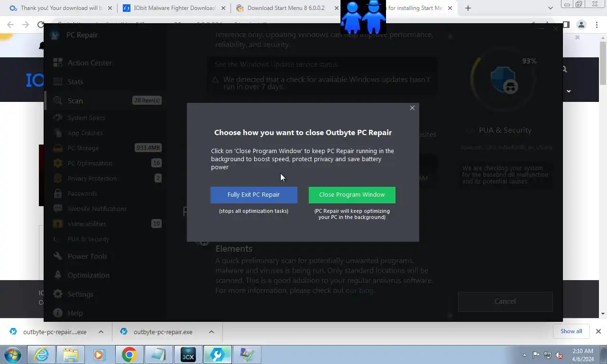Click the Scan magnifier icon
This screenshot has height=364, width=607.
pyautogui.click(x=58, y=100)
